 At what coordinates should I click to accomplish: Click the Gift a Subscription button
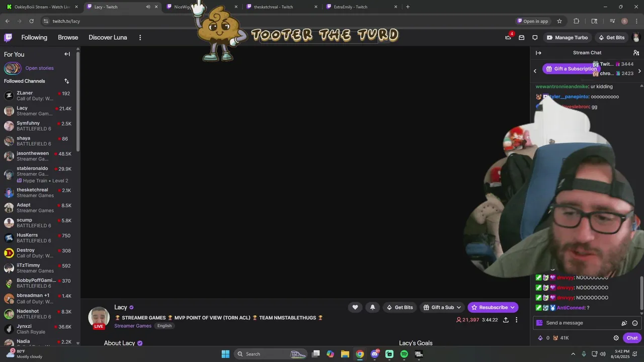[571, 69]
